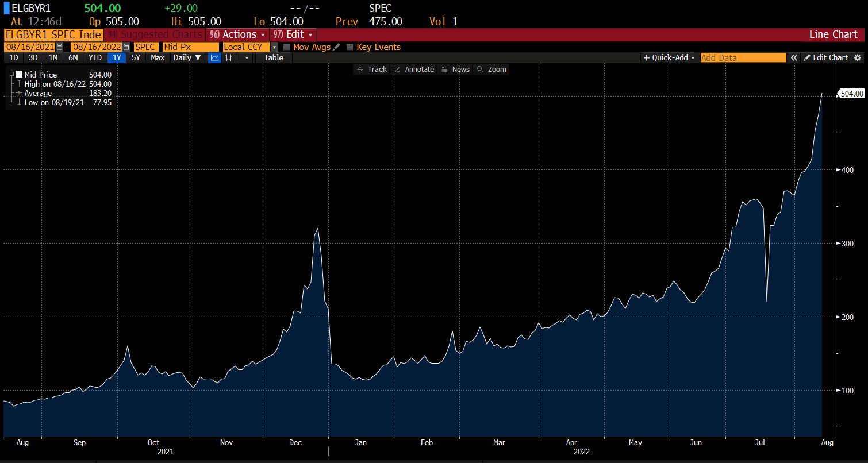Switch to the bar chart type icon

(229, 57)
